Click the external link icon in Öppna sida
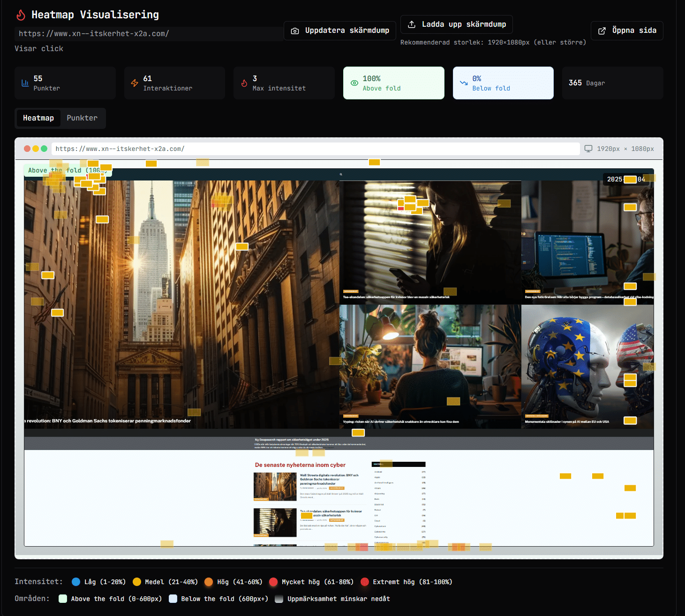 pyautogui.click(x=602, y=31)
